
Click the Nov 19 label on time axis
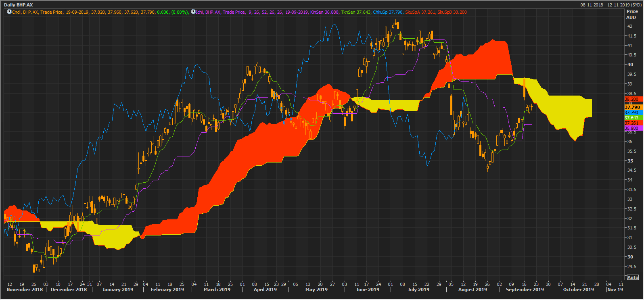point(615,290)
